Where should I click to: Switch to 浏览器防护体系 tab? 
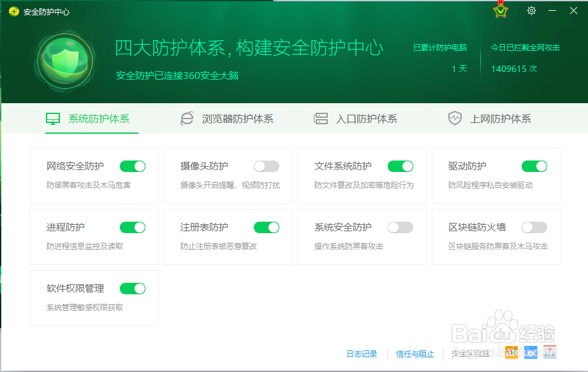[x=227, y=118]
